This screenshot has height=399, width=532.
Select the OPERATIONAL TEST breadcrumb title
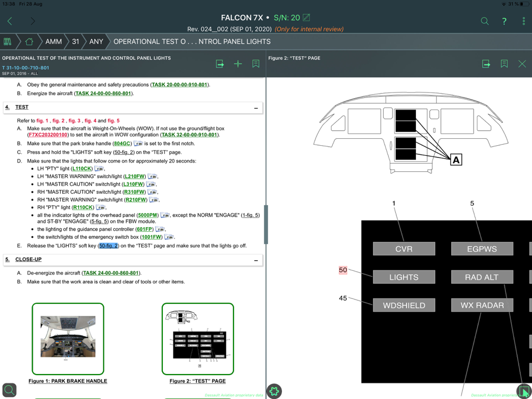click(x=192, y=41)
